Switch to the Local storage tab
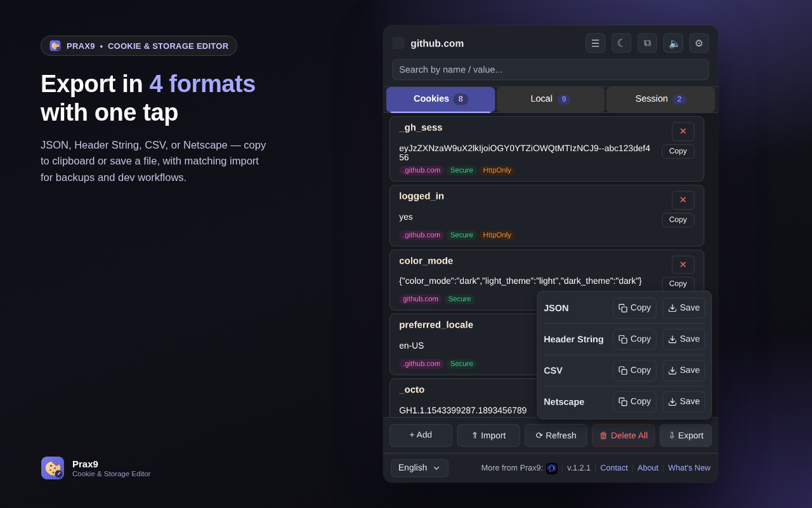The height and width of the screenshot is (508, 812). click(550, 100)
